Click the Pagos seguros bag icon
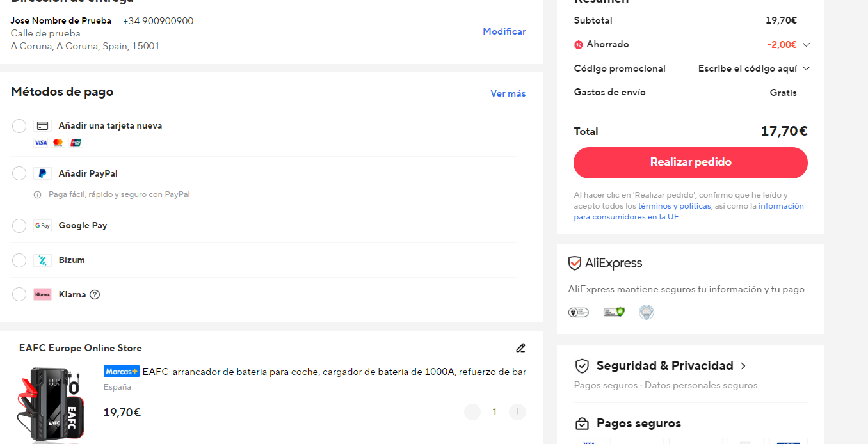The width and height of the screenshot is (868, 444). (x=582, y=424)
